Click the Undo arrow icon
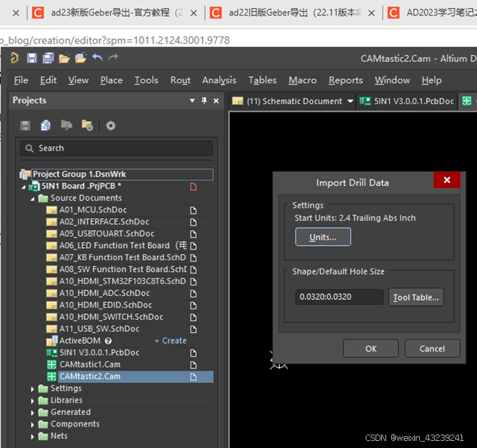 (x=97, y=57)
